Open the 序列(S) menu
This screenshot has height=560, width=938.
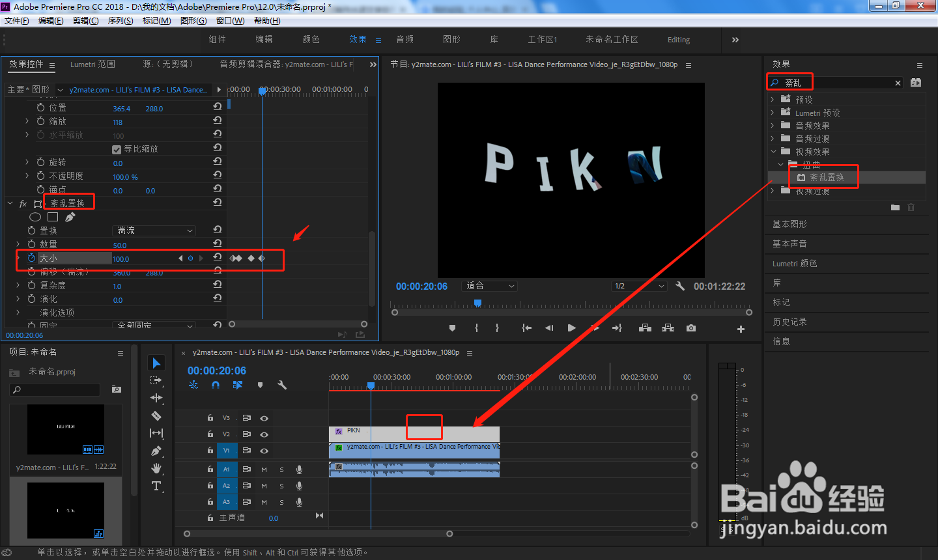tap(121, 21)
